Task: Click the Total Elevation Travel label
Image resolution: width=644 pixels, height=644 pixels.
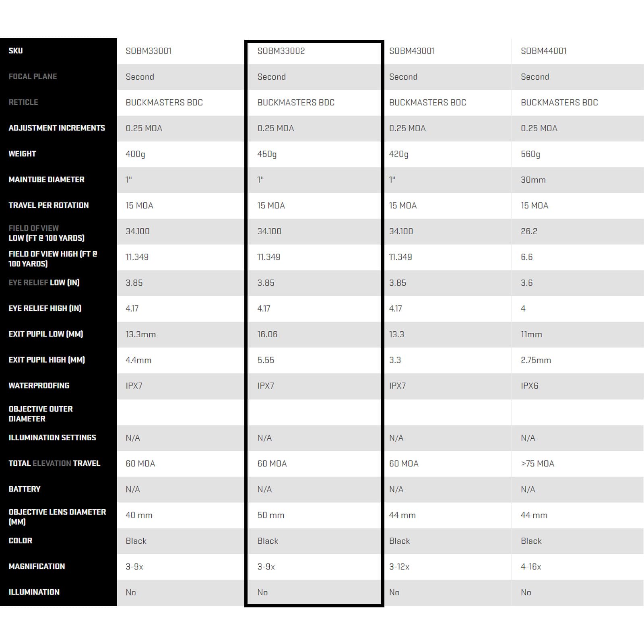Action: (x=54, y=463)
